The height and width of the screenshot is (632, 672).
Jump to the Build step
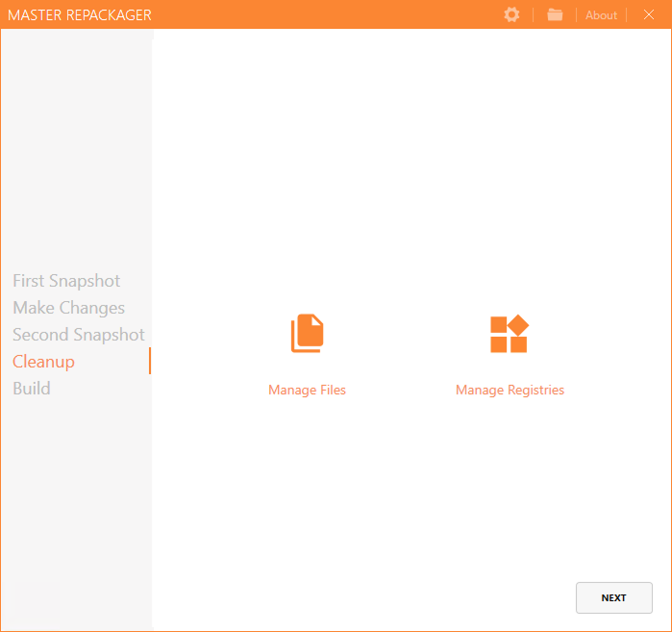coord(32,389)
